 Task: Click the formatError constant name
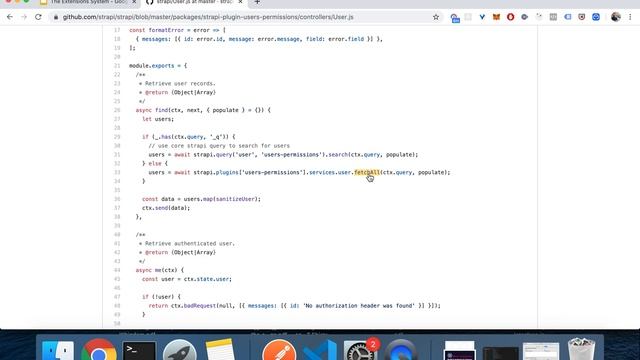(x=166, y=30)
